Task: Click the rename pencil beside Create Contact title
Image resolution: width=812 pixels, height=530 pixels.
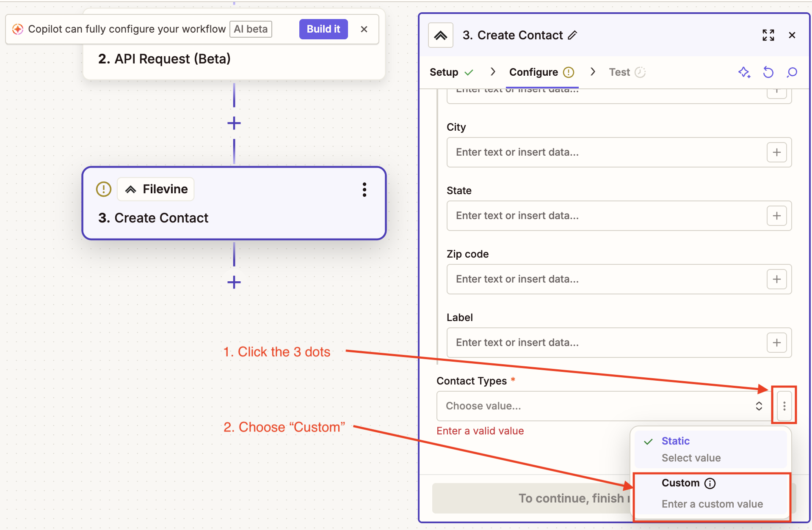Action: click(573, 35)
